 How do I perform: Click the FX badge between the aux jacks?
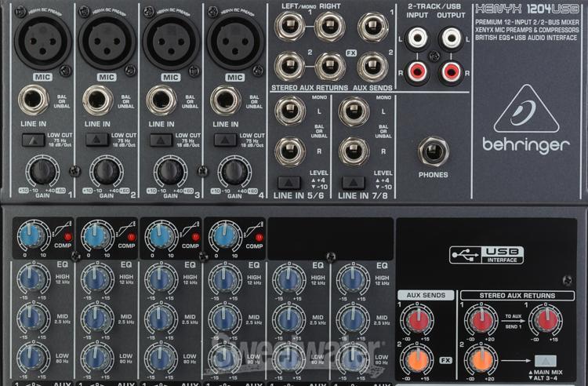click(351, 53)
